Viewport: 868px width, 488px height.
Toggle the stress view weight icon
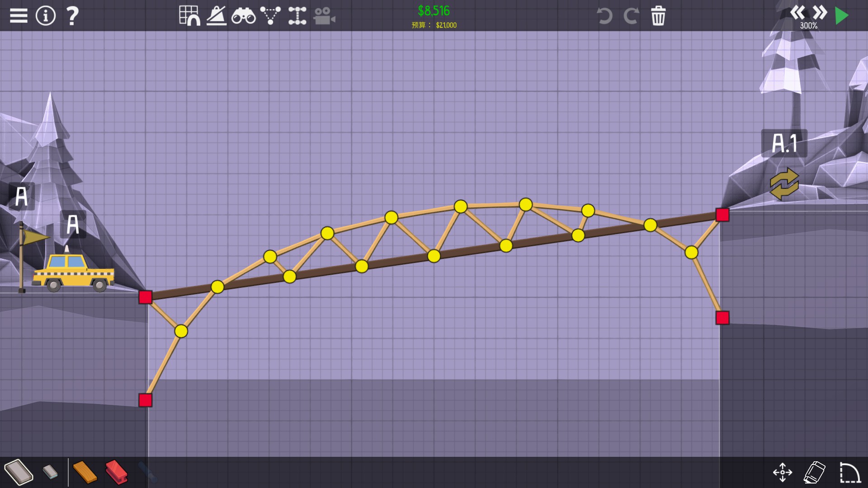[x=217, y=16]
